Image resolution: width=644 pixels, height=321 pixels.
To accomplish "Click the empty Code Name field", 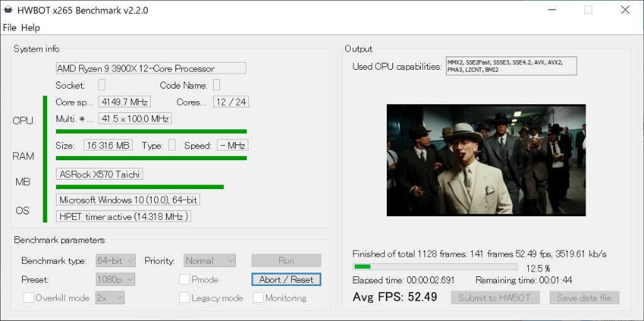I will click(216, 85).
